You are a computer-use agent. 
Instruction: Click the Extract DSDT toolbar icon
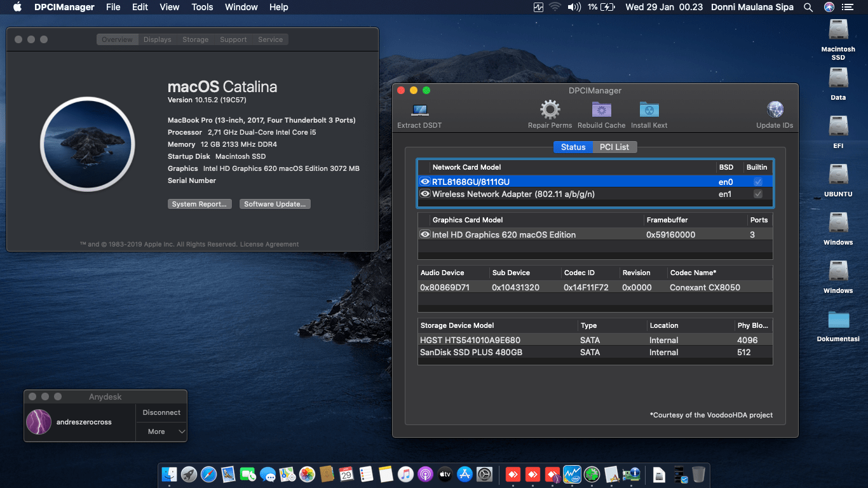coord(419,110)
